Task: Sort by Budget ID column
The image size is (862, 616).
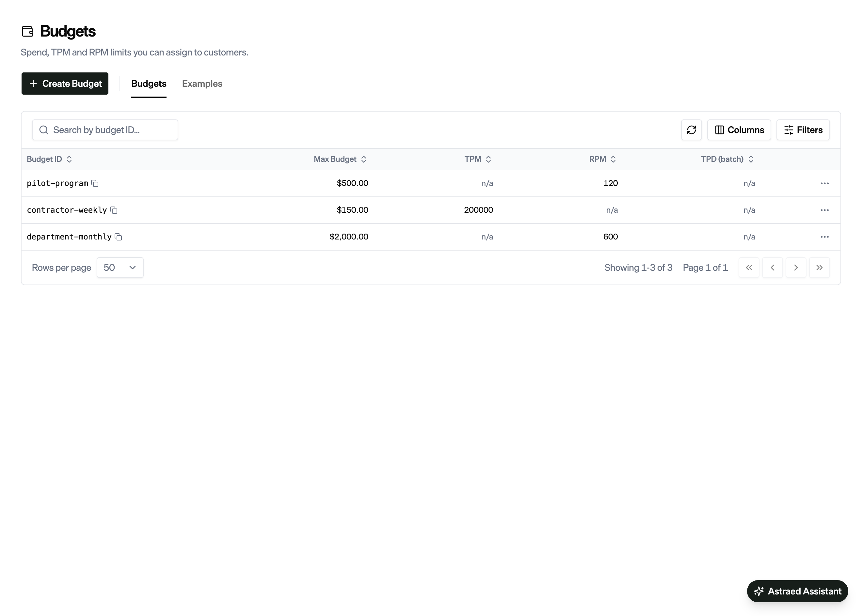Action: click(49, 159)
